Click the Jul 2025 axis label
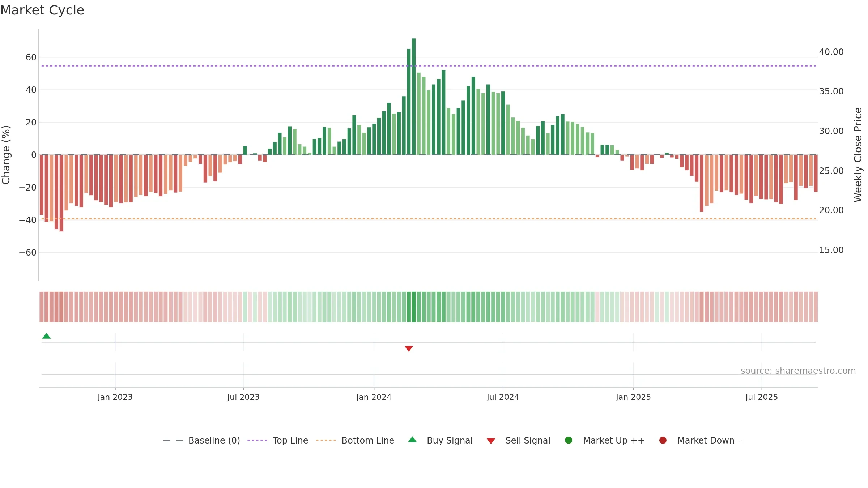Image resolution: width=868 pixels, height=488 pixels. click(762, 397)
